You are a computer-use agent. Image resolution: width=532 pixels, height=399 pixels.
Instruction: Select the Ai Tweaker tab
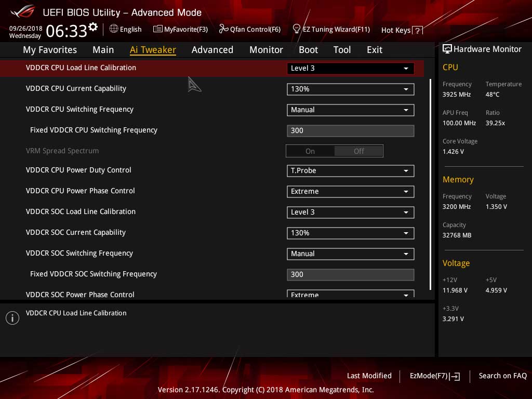[x=153, y=50]
